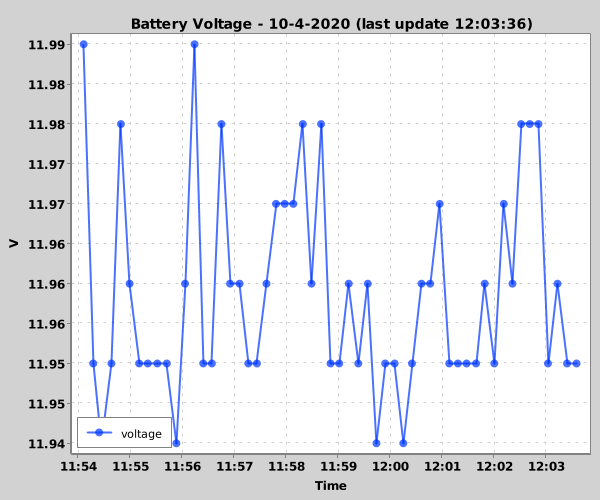Click the "Time" x-axis title
Image resolution: width=600 pixels, height=500 pixels.
[x=331, y=486]
